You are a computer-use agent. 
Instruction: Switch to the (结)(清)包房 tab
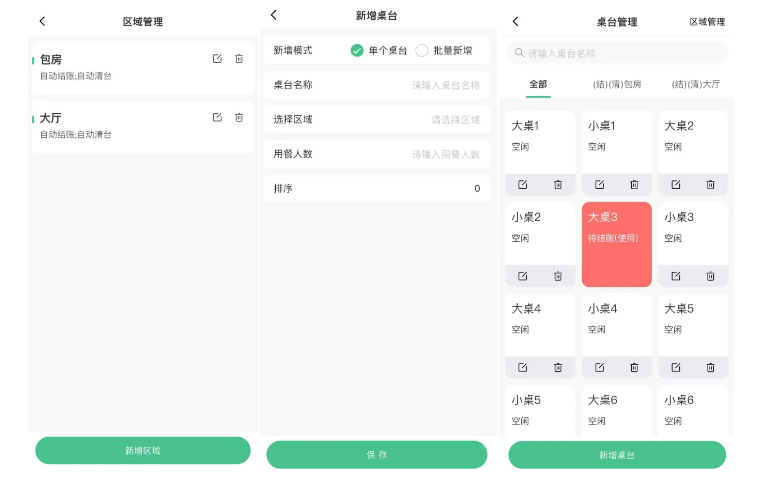[617, 84]
